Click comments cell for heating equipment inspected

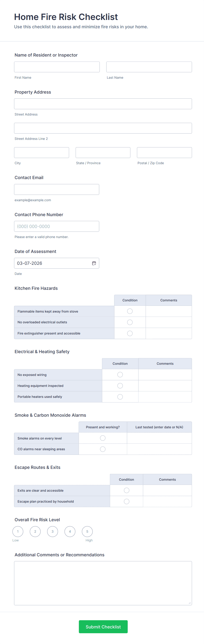pos(165,386)
